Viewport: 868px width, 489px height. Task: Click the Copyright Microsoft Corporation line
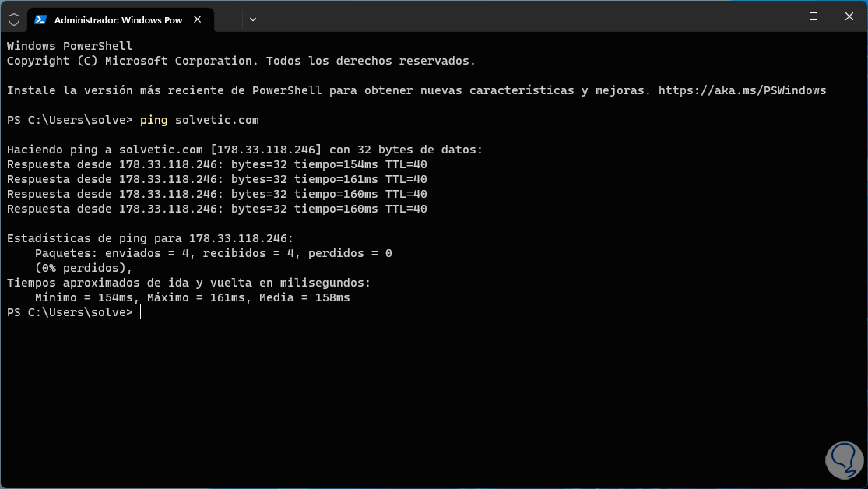pos(241,61)
